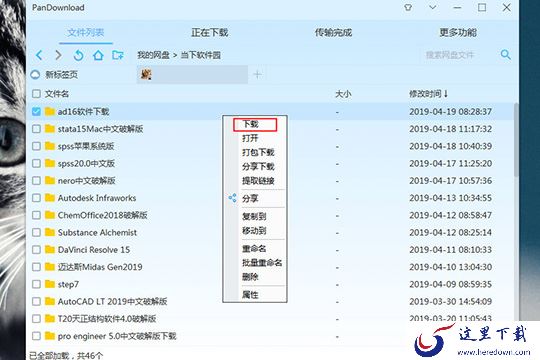Select the 新标签页 tab label

62,75
